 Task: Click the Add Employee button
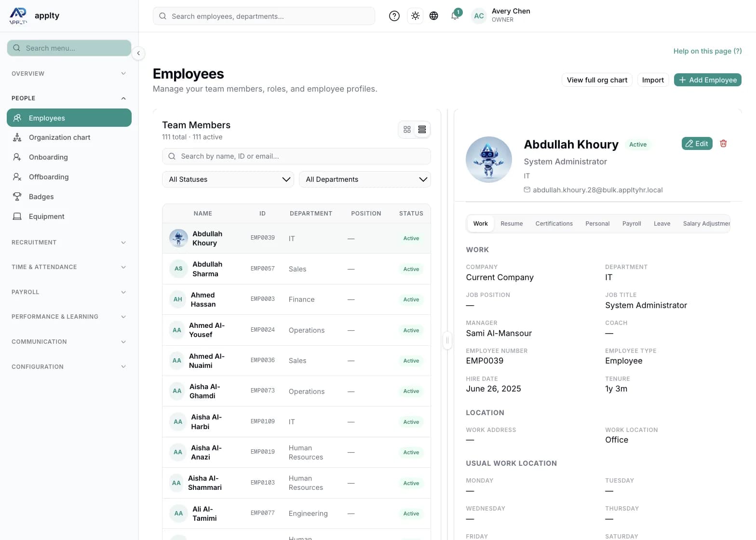[x=708, y=80]
